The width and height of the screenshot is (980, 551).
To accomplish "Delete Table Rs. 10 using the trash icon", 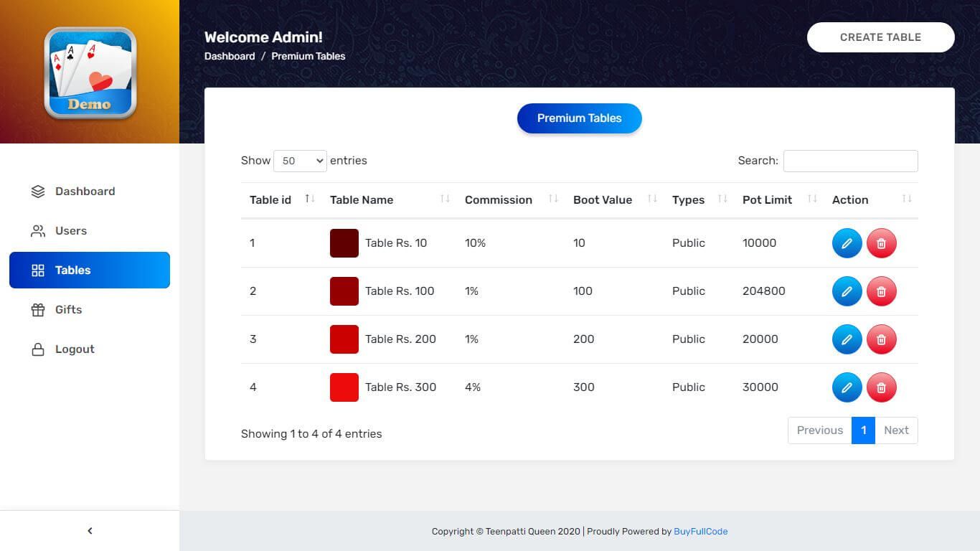I will point(881,243).
